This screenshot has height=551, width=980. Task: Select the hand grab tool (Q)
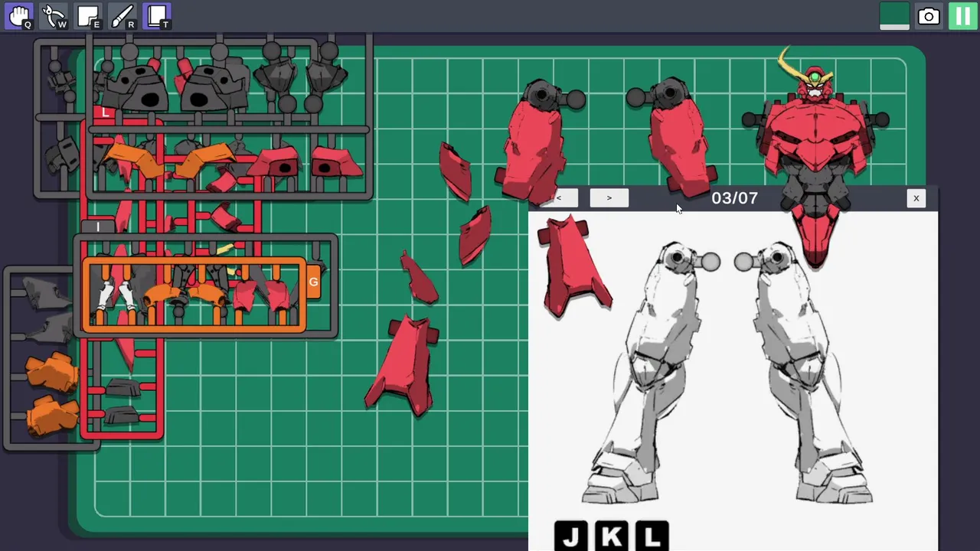(x=18, y=16)
